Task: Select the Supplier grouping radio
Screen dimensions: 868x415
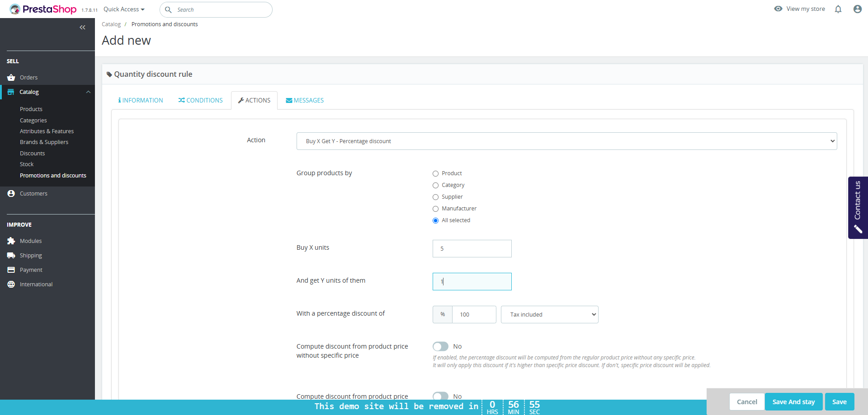Action: coord(435,197)
